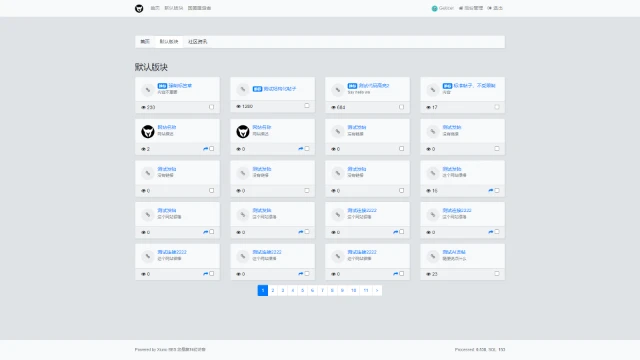The width and height of the screenshot is (640, 360).
Task: Click the eye icon beside 684 views
Action: point(333,107)
